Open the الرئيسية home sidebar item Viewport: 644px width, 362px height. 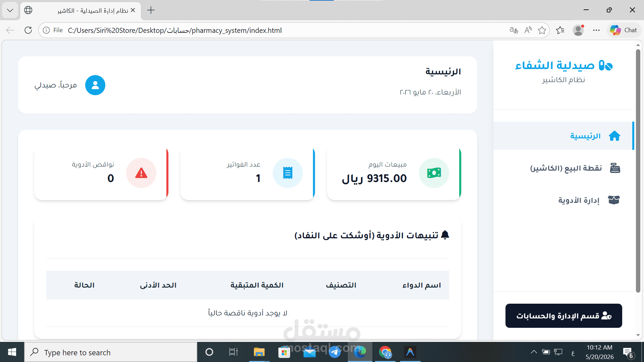coord(563,136)
